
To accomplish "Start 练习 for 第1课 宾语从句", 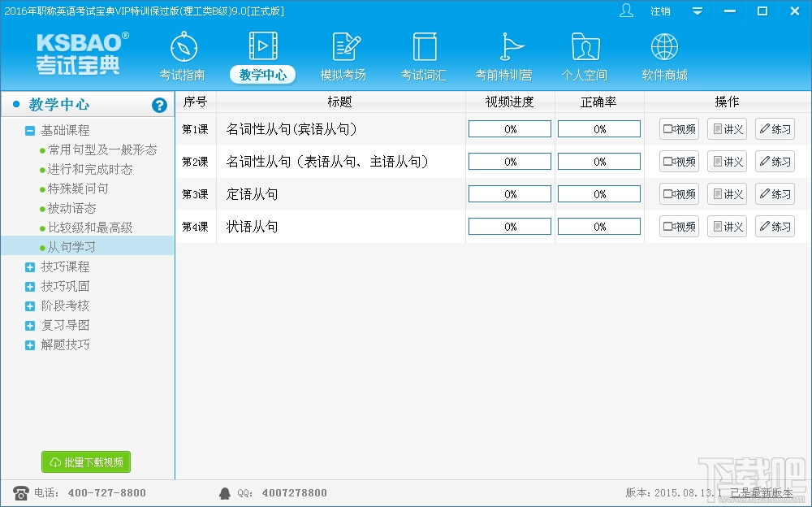I will 775,129.
